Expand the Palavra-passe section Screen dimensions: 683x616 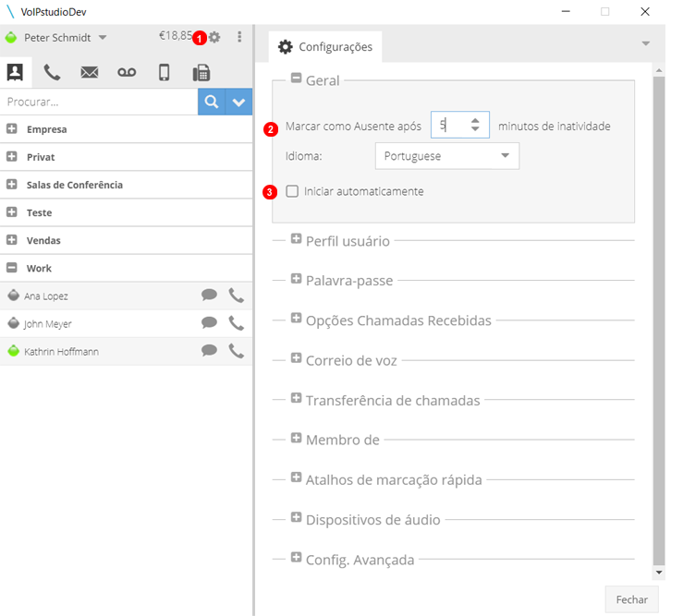pos(296,279)
